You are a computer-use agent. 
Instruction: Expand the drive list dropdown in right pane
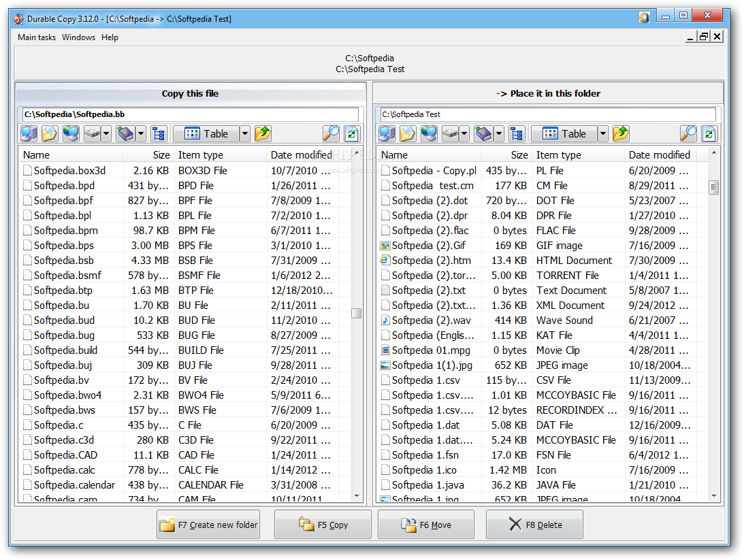point(464,134)
